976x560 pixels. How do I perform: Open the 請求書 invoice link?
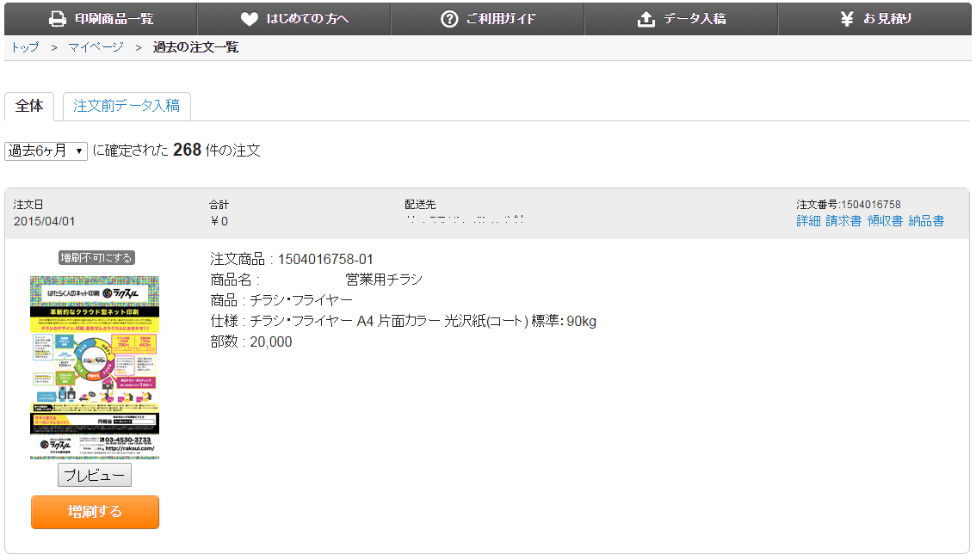tap(843, 221)
